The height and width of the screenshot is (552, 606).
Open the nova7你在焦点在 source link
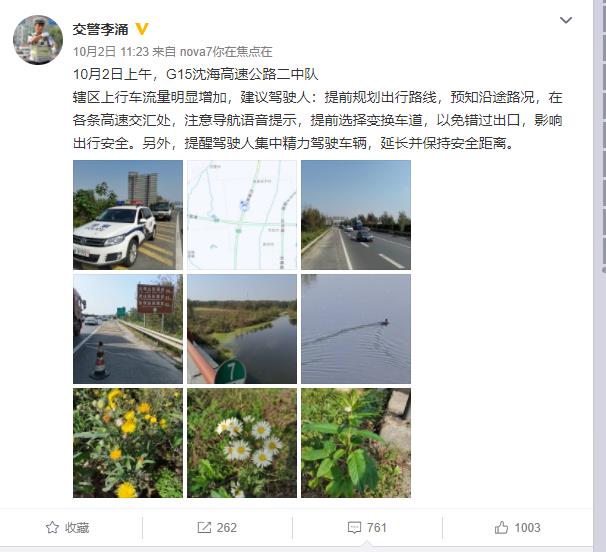pos(226,51)
